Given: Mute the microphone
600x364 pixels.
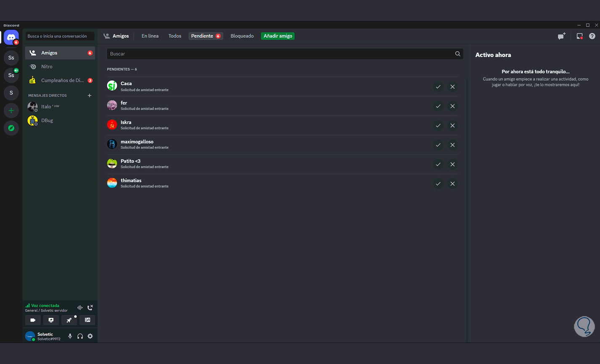Looking at the screenshot, I should (x=70, y=336).
